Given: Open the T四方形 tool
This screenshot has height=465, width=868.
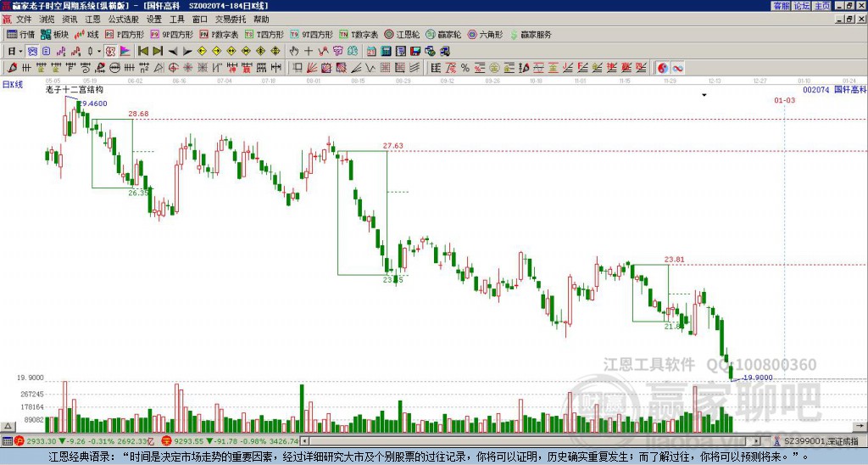Looking at the screenshot, I should [x=264, y=34].
